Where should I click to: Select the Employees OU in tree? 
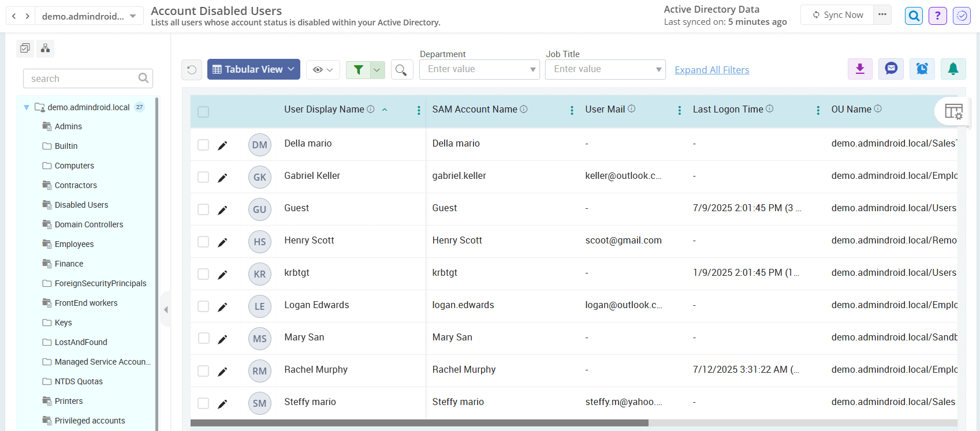click(x=74, y=244)
